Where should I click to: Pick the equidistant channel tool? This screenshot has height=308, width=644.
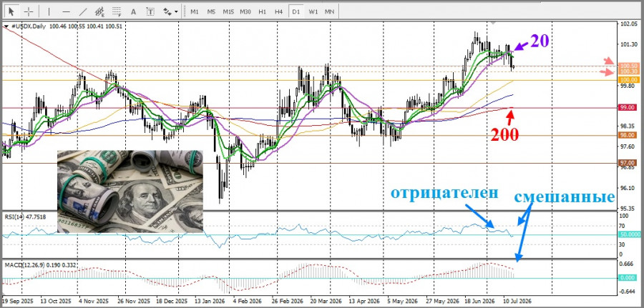[99, 11]
